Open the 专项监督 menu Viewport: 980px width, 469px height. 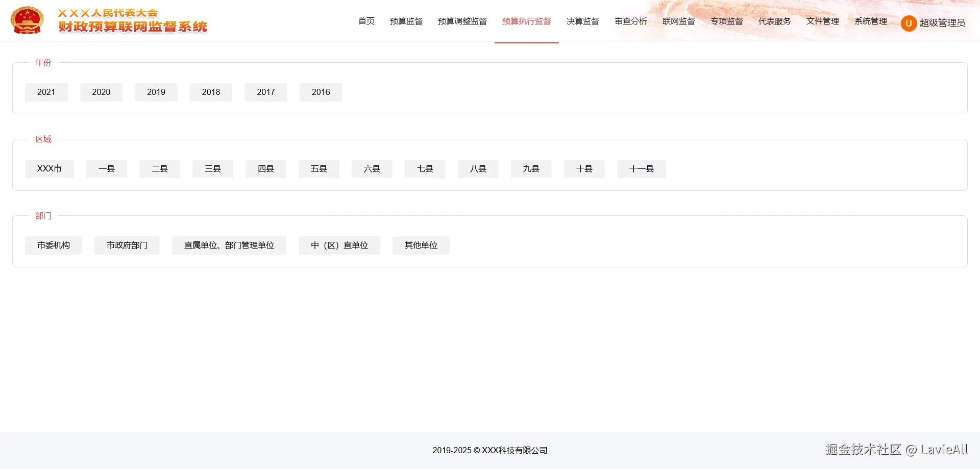click(x=726, y=21)
